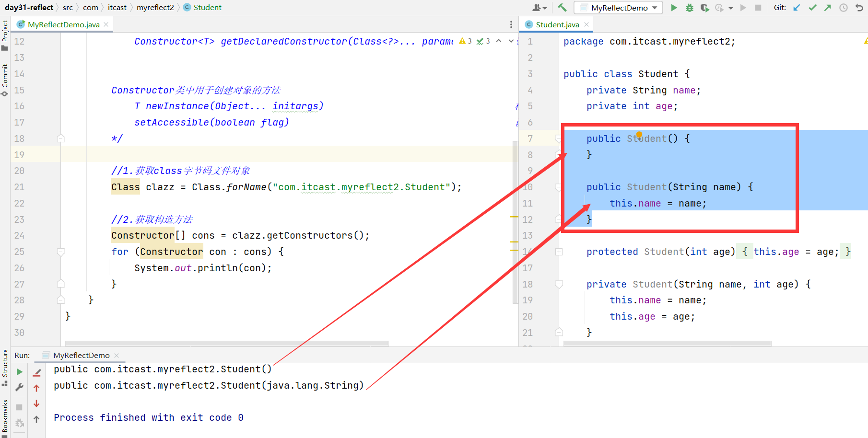Screen dimensions: 868x438
Task: Start debugging with the green bug icon
Action: coord(690,8)
